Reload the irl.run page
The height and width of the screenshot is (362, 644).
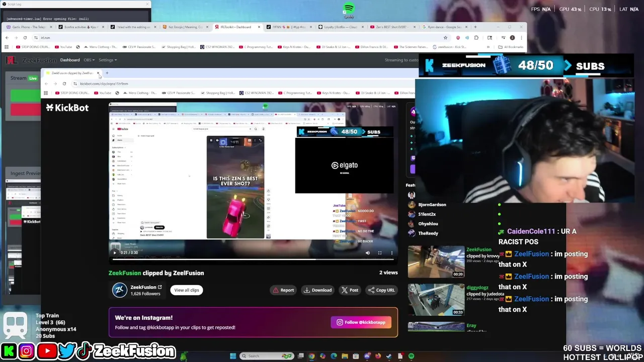25,38
